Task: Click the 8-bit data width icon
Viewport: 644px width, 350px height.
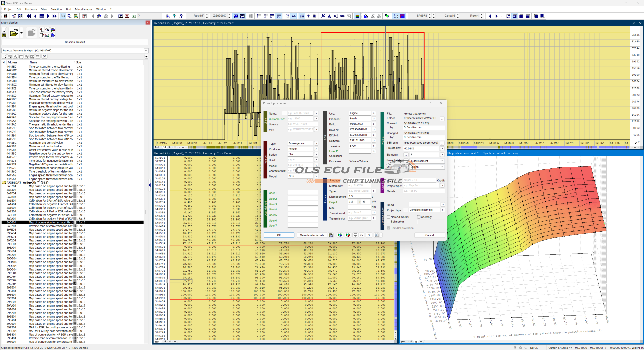Action: [259, 16]
